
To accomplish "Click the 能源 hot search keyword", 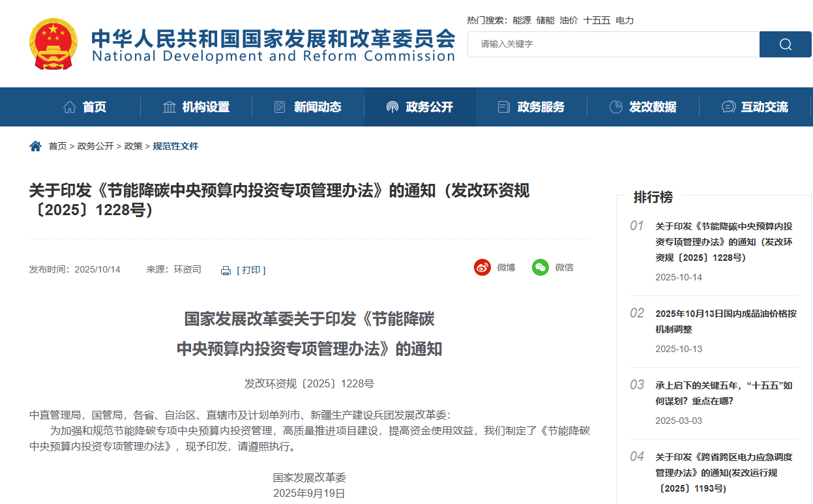I will (x=522, y=20).
